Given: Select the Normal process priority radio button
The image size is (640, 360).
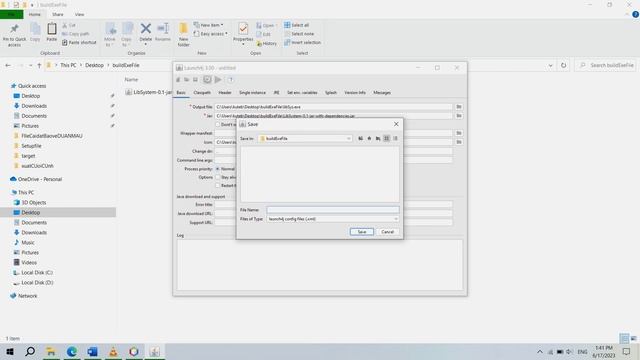Looking at the screenshot, I should click(218, 169).
